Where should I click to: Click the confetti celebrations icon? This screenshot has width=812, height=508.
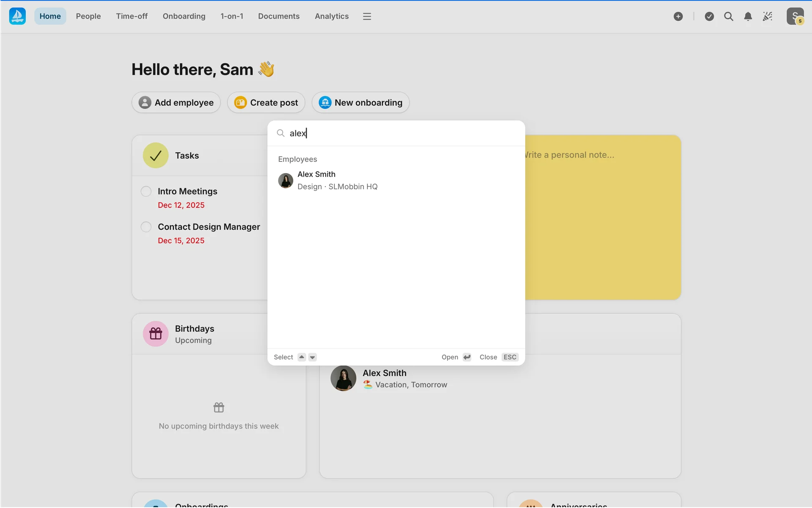pos(767,16)
